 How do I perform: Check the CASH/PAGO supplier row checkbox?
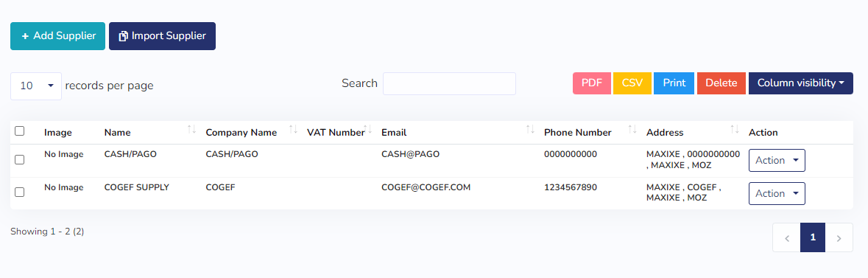(19, 160)
